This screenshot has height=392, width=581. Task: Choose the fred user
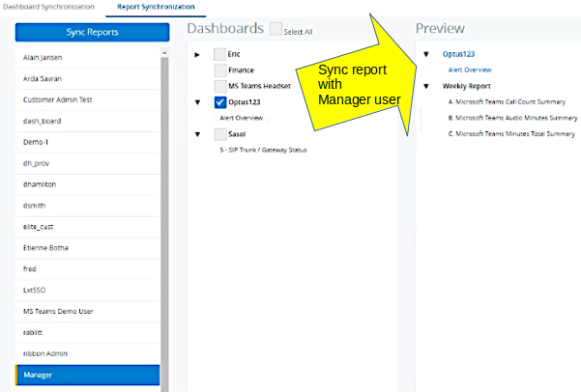[88, 268]
